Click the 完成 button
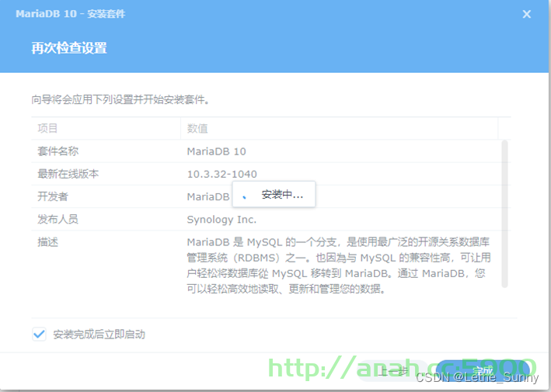This screenshot has height=392, width=551. point(483,370)
